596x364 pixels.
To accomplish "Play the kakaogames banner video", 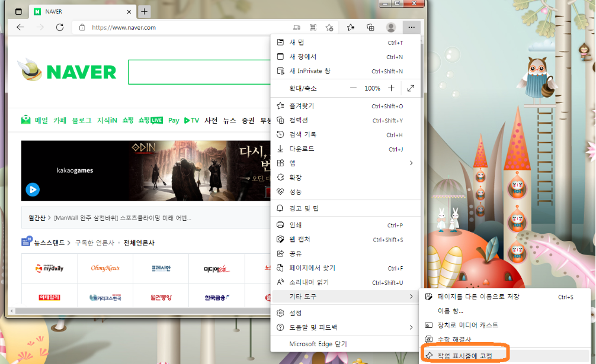I will click(33, 189).
